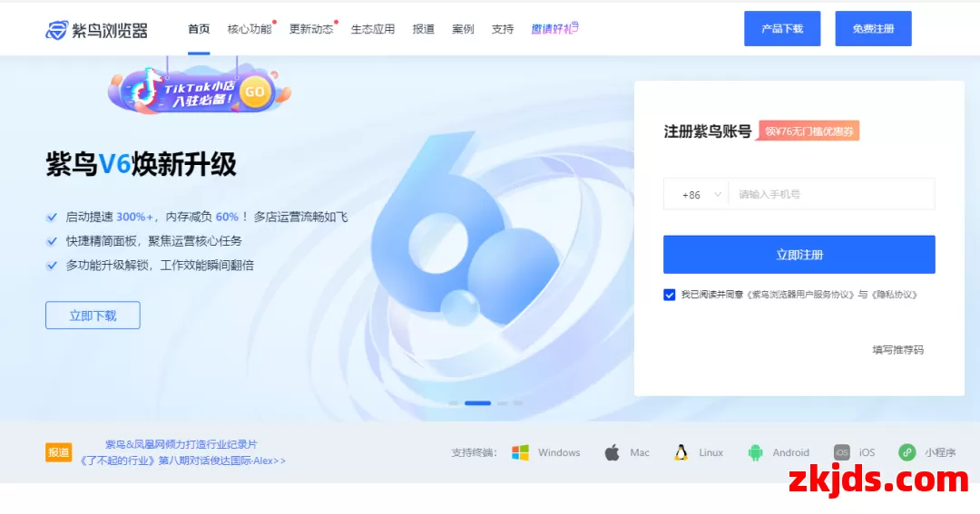
Task: Focus the 请输入手机号 phone input
Action: pyautogui.click(x=832, y=194)
